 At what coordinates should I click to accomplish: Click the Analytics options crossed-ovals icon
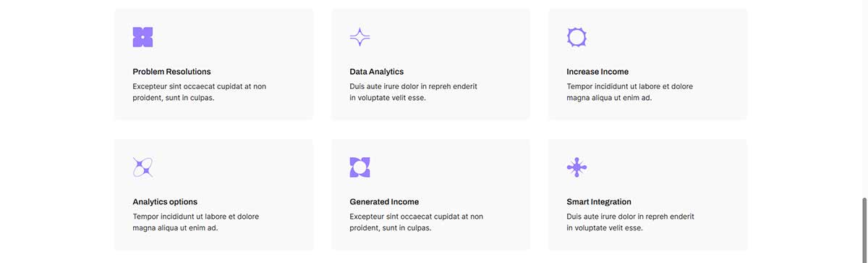(x=142, y=167)
